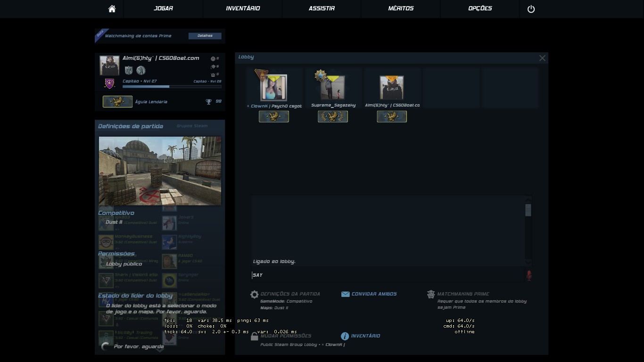Click the graduation cap commendation icon
Image resolution: width=644 pixels, height=362 pixels.
point(213,66)
